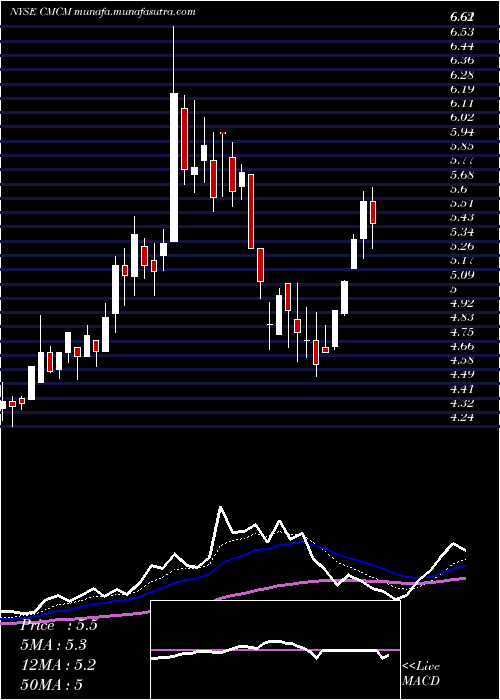Click the 12MA : 5.2 readout
500x700 pixels.
click(58, 665)
